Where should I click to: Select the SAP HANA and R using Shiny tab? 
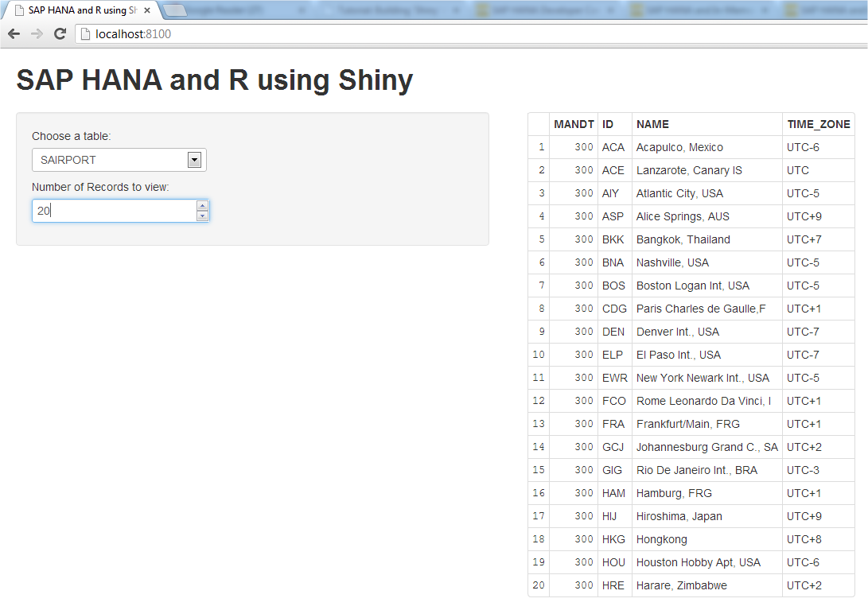(83, 10)
